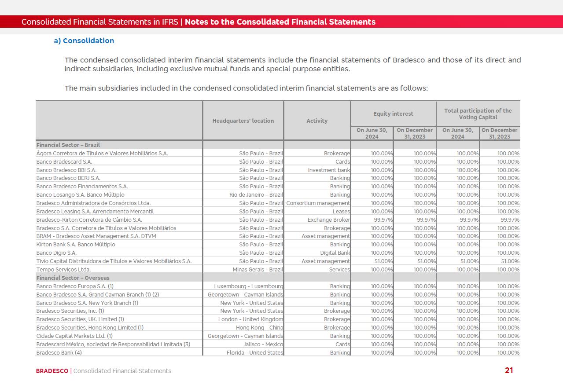Select the 'Exchange Broker' activity cell
The image size is (563, 392).
(328, 220)
